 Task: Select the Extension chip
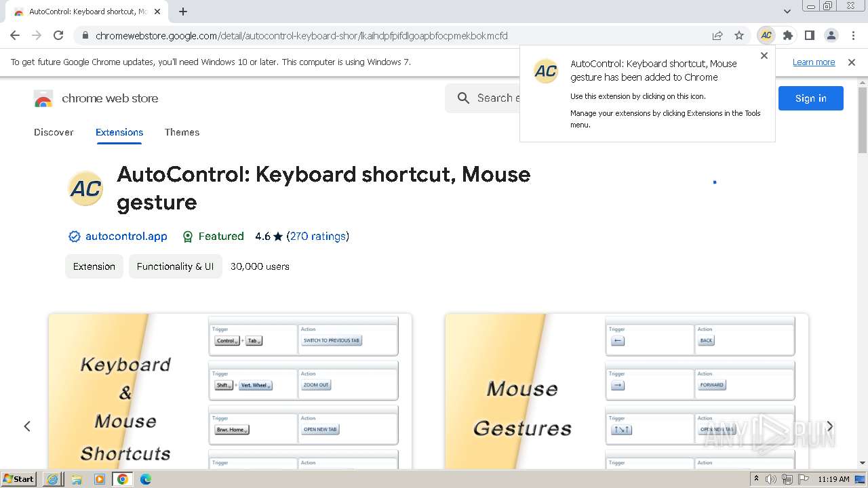coord(94,266)
